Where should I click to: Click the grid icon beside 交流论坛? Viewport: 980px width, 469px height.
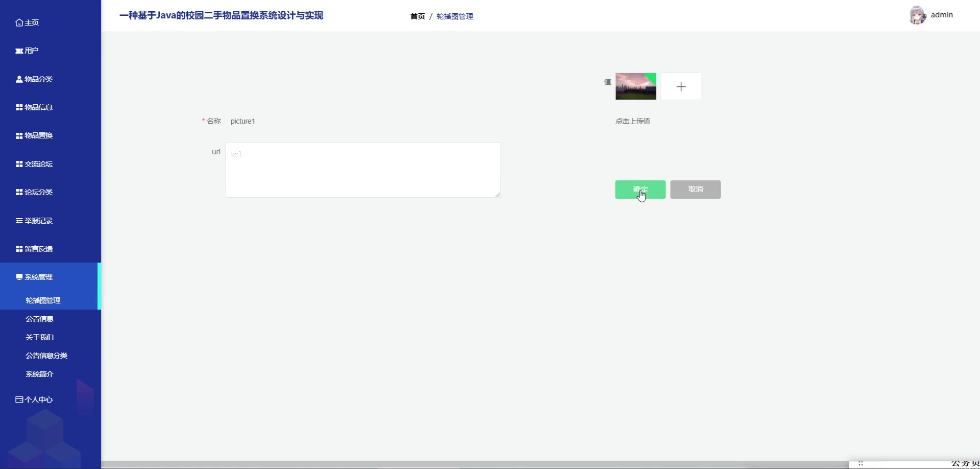click(x=19, y=164)
